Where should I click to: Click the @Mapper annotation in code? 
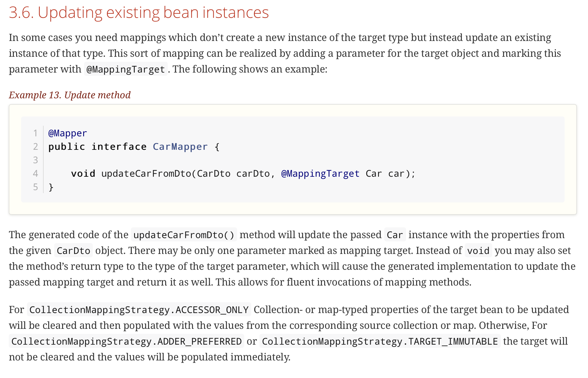(67, 133)
